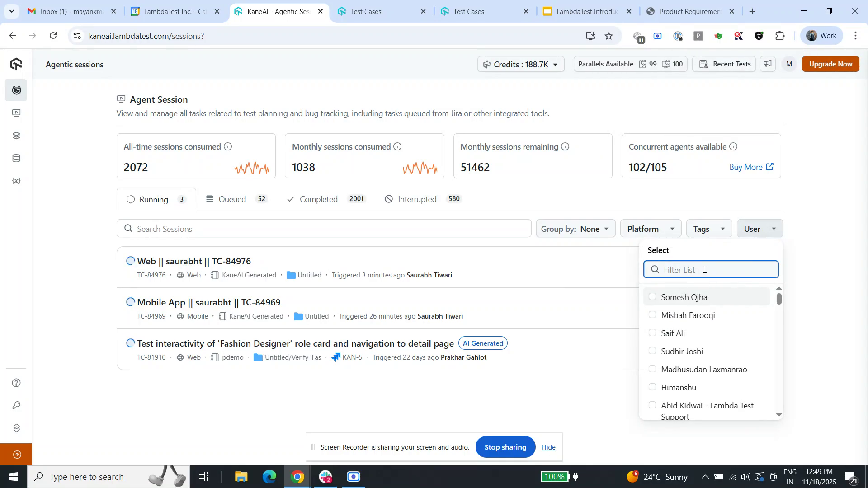This screenshot has height=488, width=868.
Task: Tick the Saif Ali user checkbox
Action: 652,333
